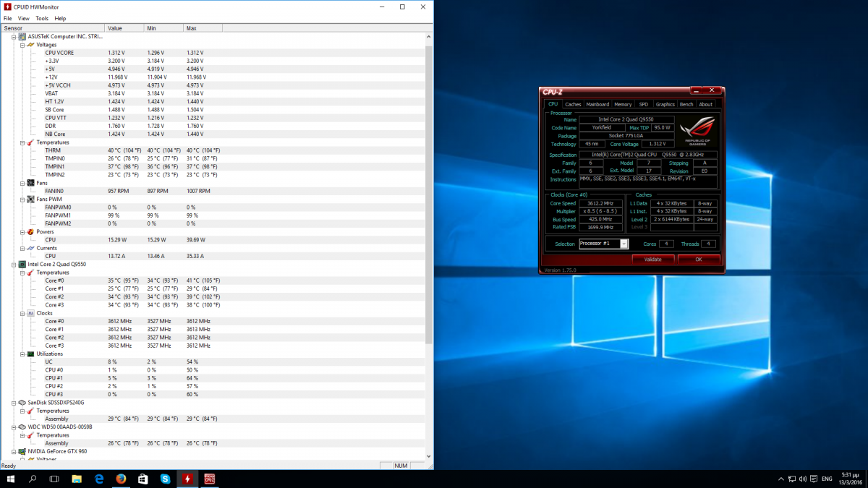Image resolution: width=868 pixels, height=488 pixels.
Task: Switch to CPU-Z via its taskbar icon
Action: (x=210, y=479)
